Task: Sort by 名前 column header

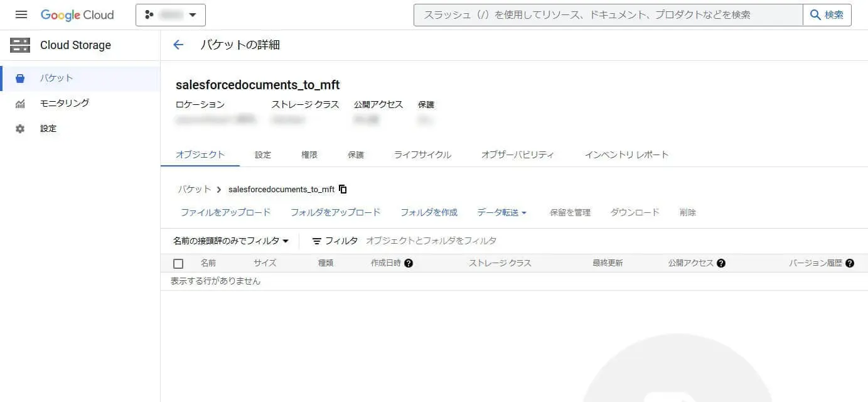Action: (208, 263)
